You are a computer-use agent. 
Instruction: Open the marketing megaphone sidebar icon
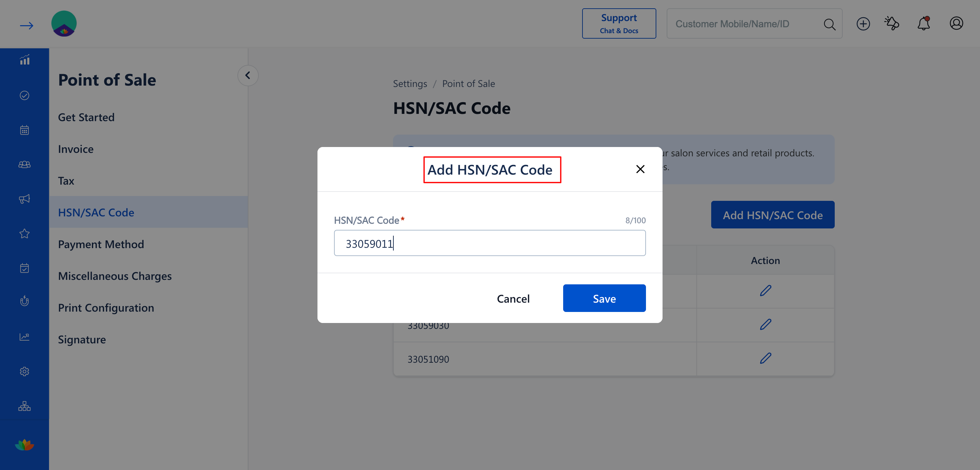click(25, 199)
